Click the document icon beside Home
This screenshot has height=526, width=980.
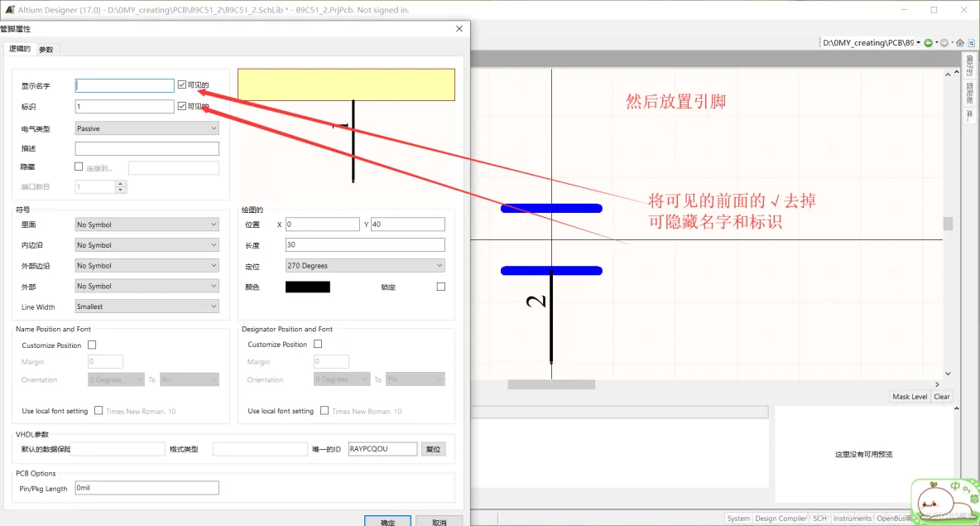pyautogui.click(x=971, y=42)
